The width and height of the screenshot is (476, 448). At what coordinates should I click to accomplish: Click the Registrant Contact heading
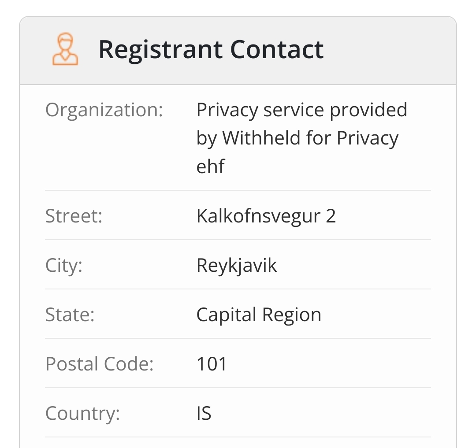click(x=211, y=50)
